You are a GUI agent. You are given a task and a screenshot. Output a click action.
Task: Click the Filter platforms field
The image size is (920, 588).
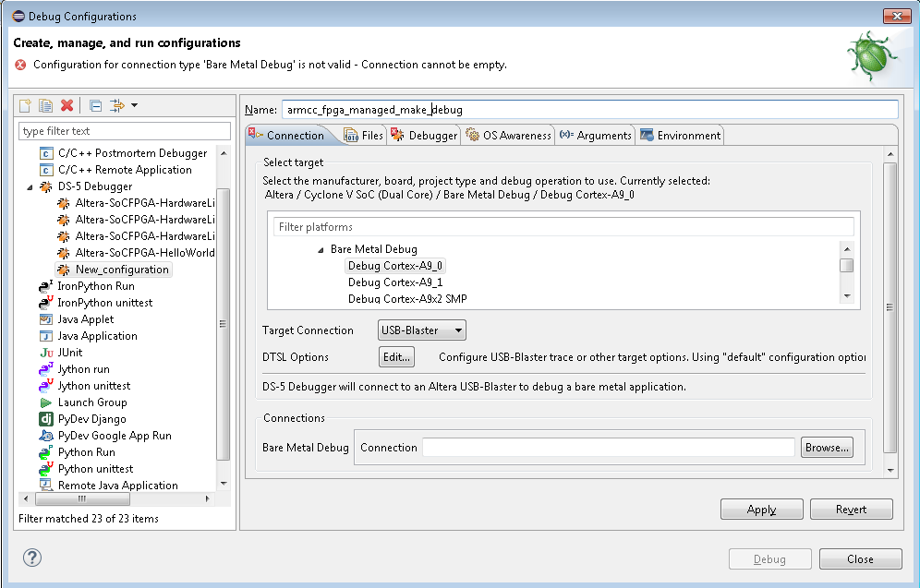(x=563, y=227)
